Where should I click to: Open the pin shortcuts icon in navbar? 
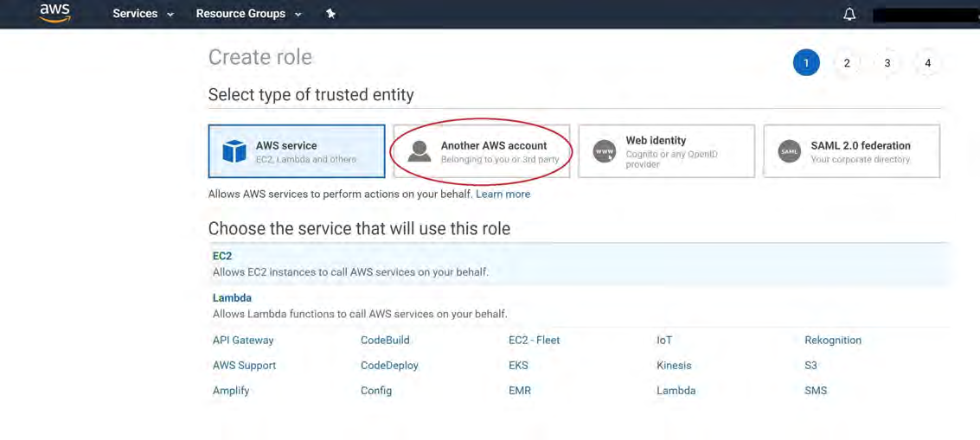[x=330, y=14]
